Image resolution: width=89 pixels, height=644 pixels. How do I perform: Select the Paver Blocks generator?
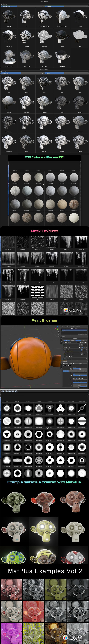click(44, 123)
